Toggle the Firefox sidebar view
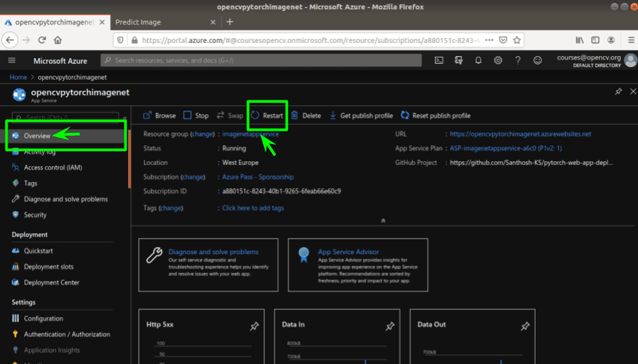The height and width of the screenshot is (364, 638). 595,40
